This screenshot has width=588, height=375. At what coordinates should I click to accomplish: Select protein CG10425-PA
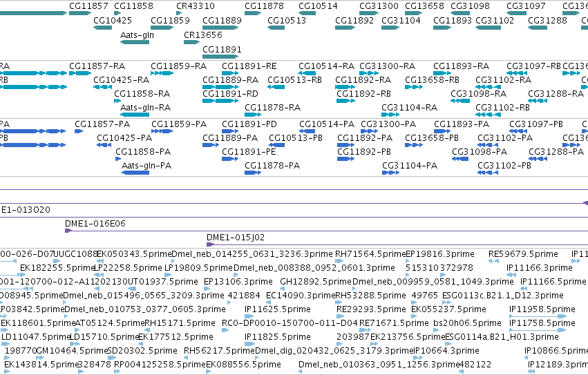point(124,138)
